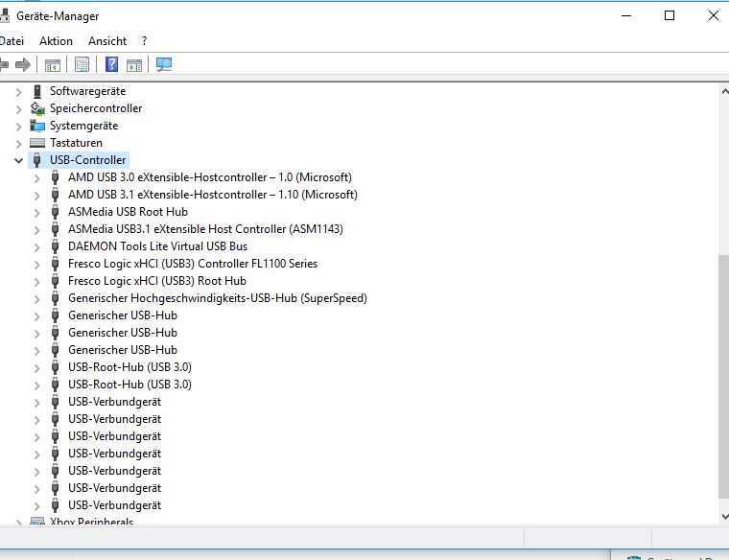
Task: Click the show/hide console tree icon
Action: coord(53,64)
